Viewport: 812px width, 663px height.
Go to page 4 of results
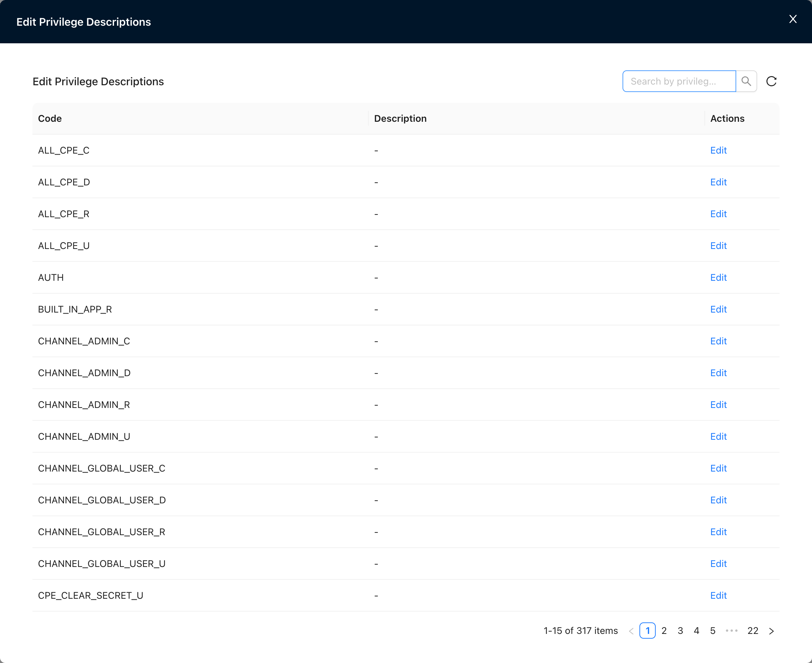click(x=696, y=631)
